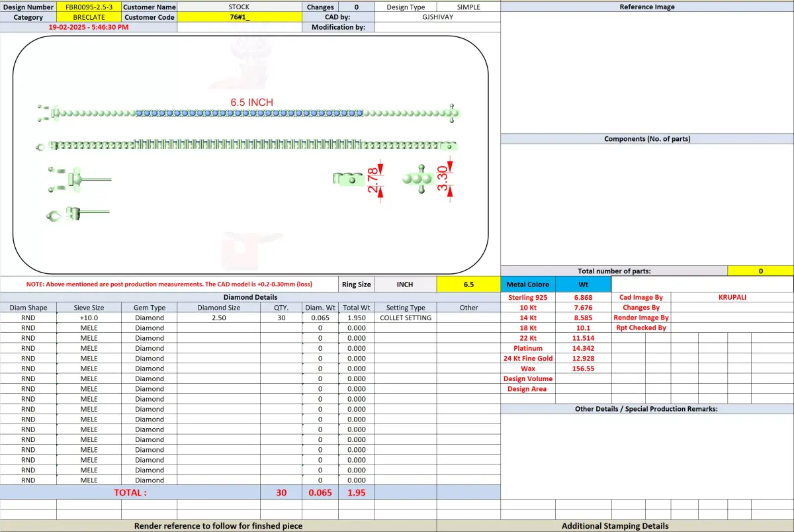Select the date stamp 19-02-2025 - 5:46:30 PM

click(x=89, y=27)
